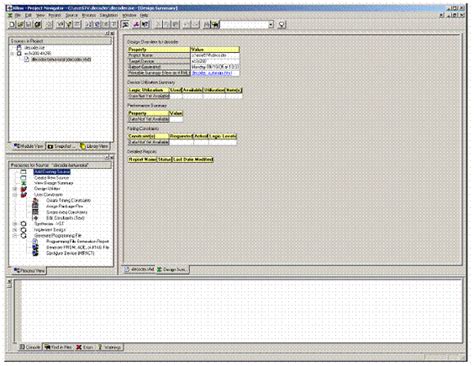Click the Create New Source icon

click(x=24, y=178)
